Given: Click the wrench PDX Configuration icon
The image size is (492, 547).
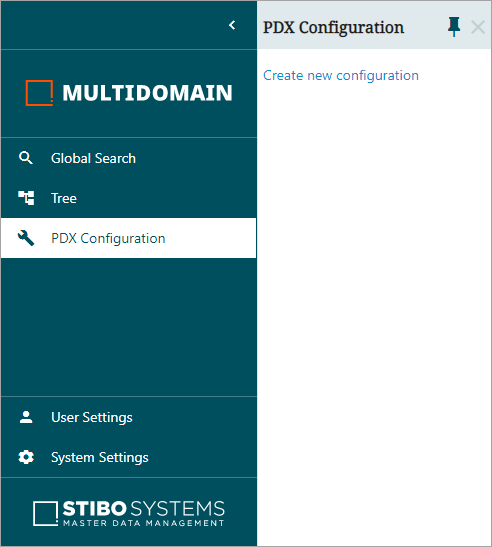Looking at the screenshot, I should tap(26, 238).
